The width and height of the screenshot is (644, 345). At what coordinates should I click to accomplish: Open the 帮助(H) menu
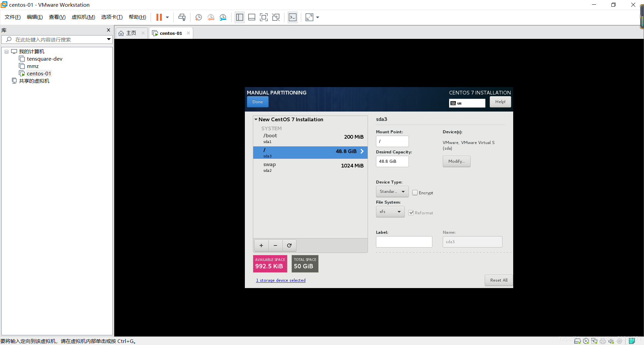tap(138, 17)
